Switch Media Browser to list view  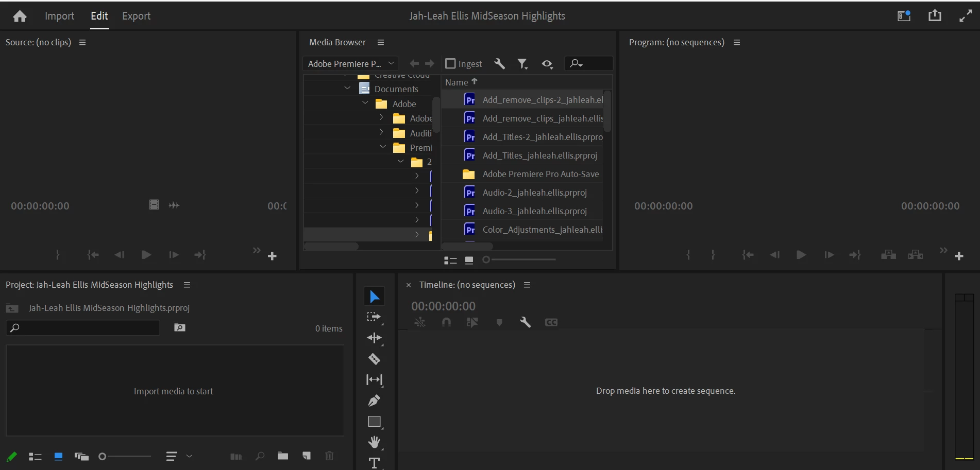click(x=450, y=260)
